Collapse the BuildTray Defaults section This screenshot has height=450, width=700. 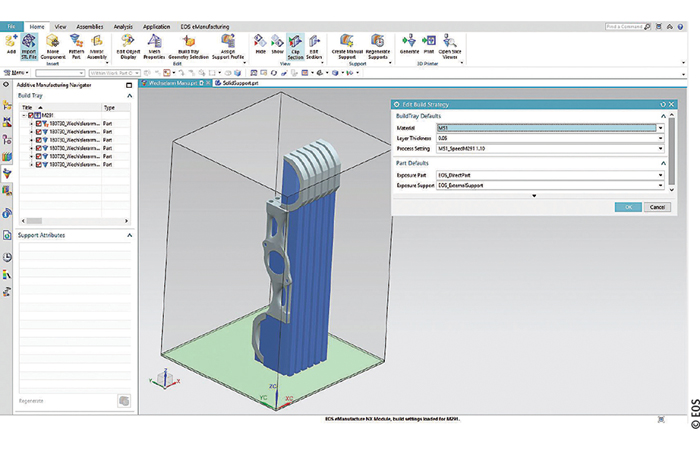[x=663, y=116]
